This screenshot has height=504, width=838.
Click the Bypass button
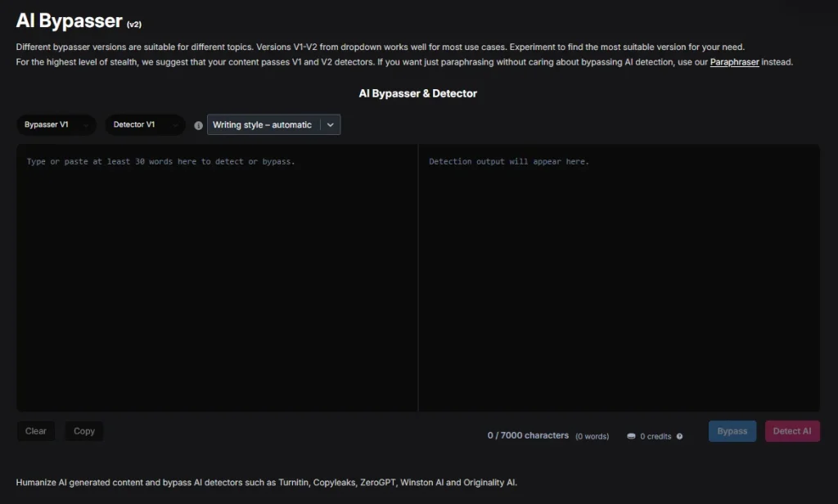coord(732,430)
